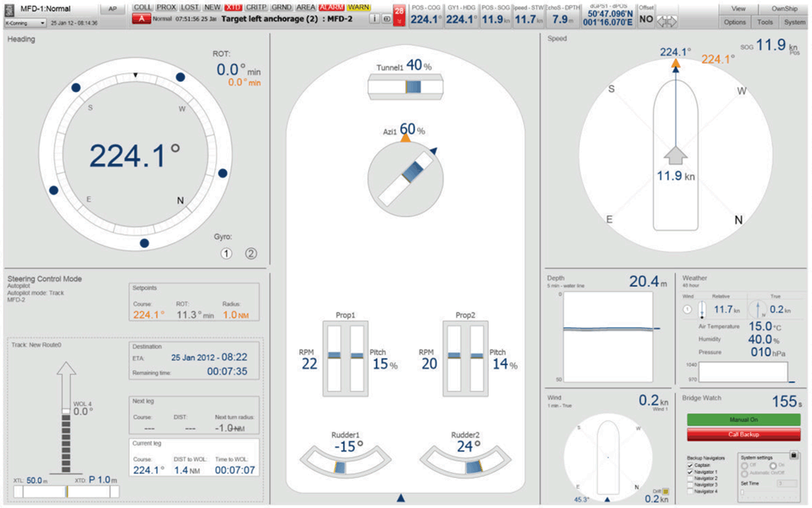This screenshot has width=812, height=508.
Task: Open alert info with the i icon
Action: pos(374,18)
